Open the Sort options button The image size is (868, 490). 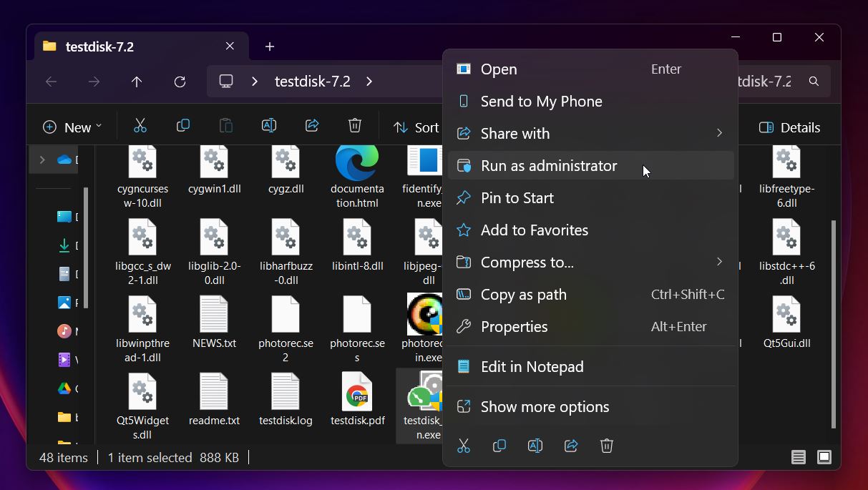(x=417, y=127)
